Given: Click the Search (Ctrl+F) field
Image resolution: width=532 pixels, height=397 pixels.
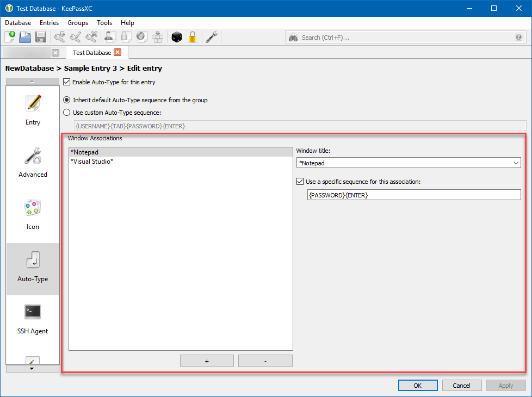Looking at the screenshot, I should [x=405, y=38].
